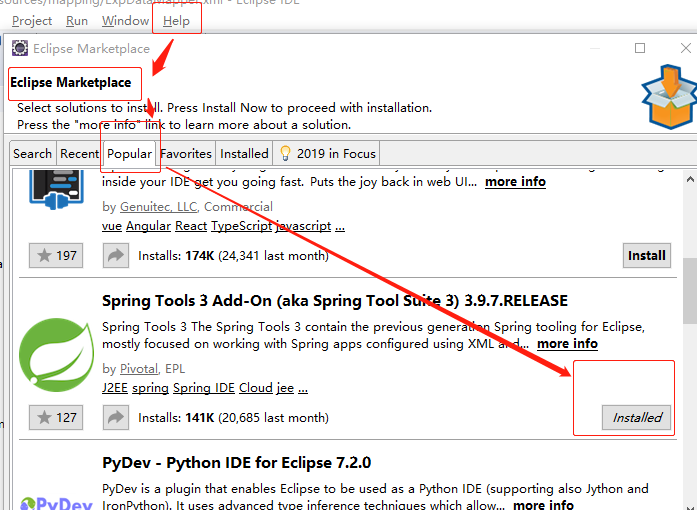697x510 pixels.
Task: Click the Spring IDE tag
Action: [x=204, y=388]
